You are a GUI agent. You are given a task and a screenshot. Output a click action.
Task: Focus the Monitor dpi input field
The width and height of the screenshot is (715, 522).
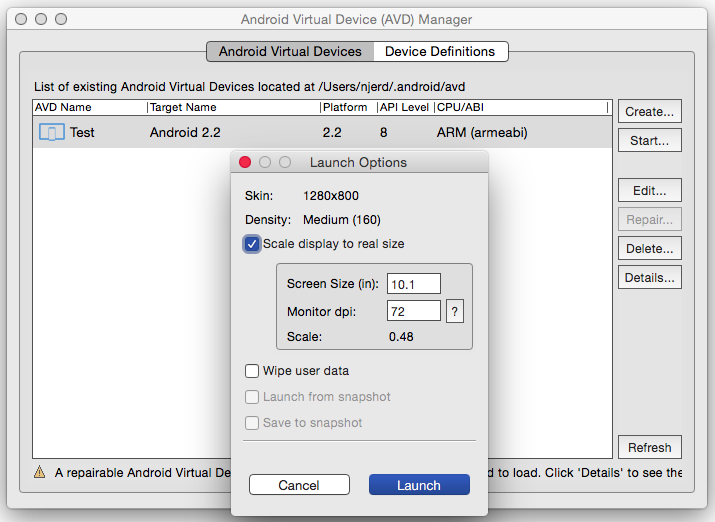[414, 311]
